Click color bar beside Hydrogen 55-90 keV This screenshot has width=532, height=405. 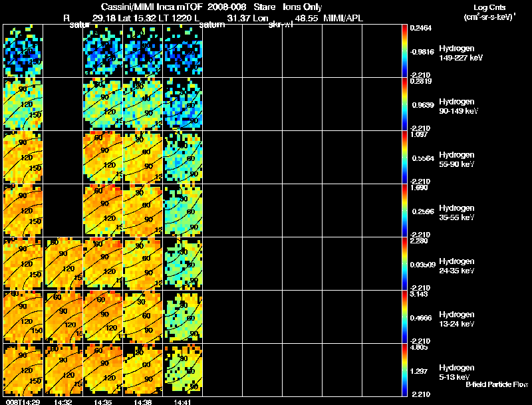pos(404,158)
